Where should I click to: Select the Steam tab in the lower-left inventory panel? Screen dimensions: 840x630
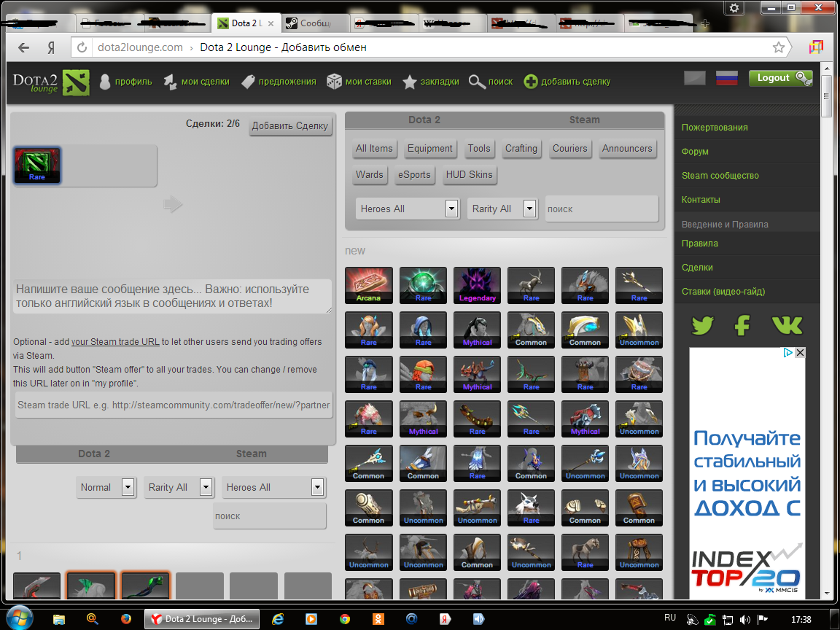[x=252, y=454]
